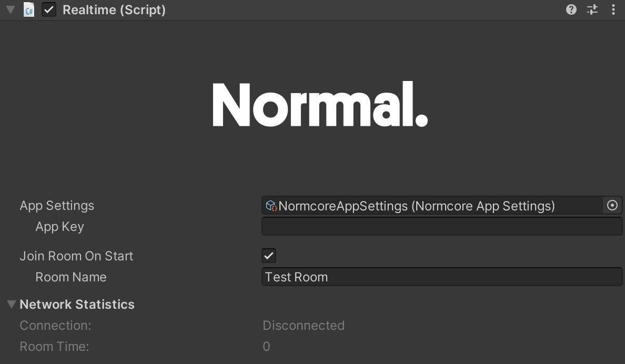This screenshot has height=364, width=625.
Task: Click the Realtime (Script) header title
Action: [x=114, y=10]
